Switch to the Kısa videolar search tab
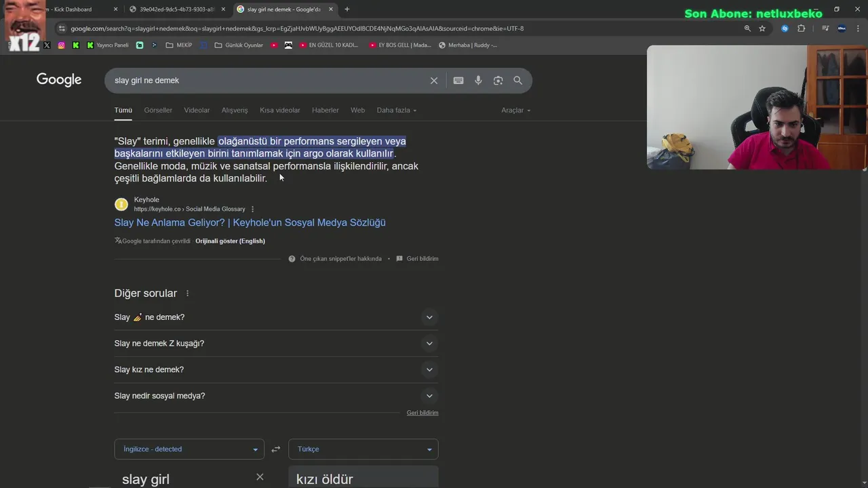The image size is (868, 488). pyautogui.click(x=280, y=110)
